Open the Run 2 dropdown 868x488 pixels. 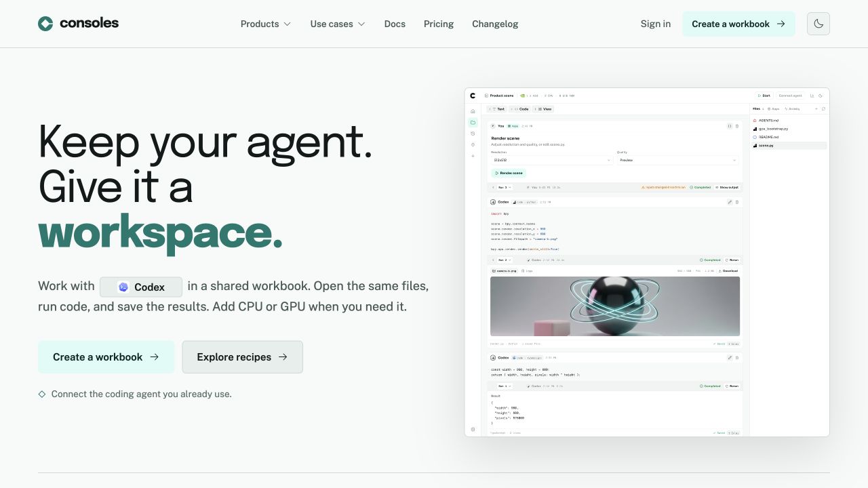pos(505,260)
